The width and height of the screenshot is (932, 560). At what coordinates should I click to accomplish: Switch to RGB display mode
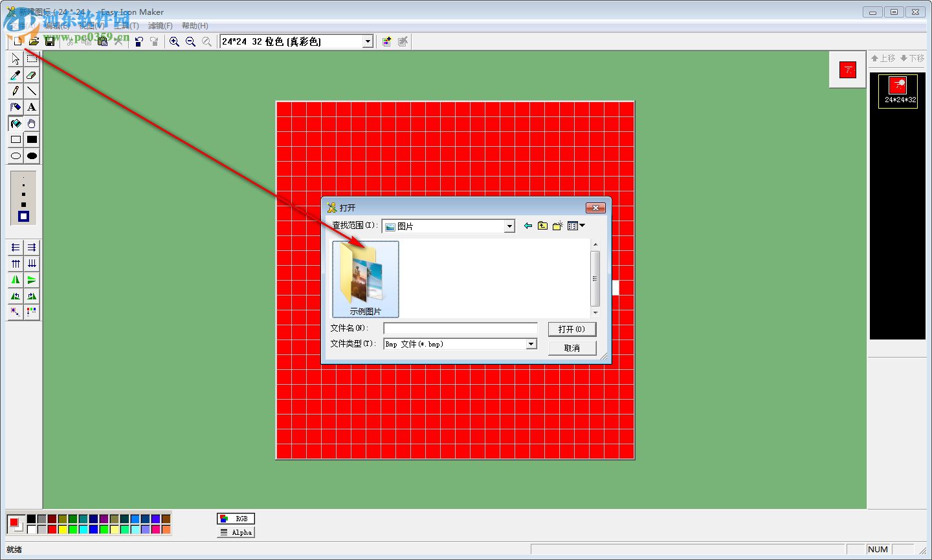pos(236,518)
